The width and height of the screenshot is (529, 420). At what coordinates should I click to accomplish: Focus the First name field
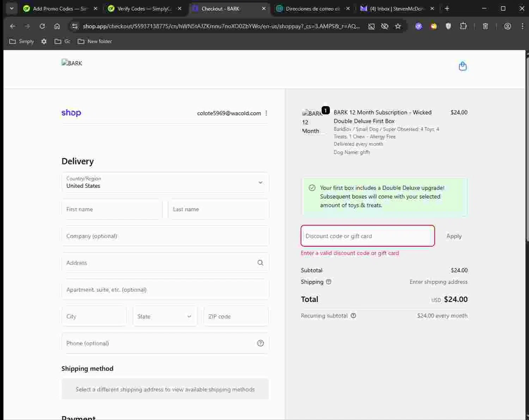(112, 209)
